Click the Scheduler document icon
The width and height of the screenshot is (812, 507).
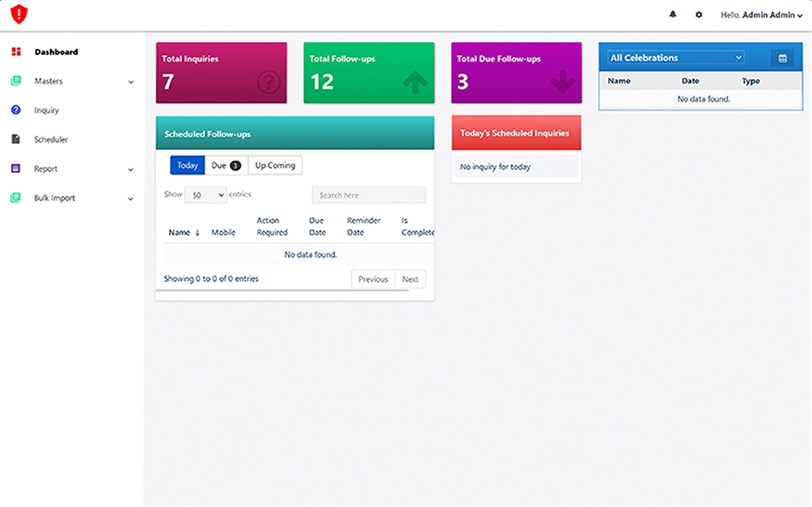[x=16, y=140]
